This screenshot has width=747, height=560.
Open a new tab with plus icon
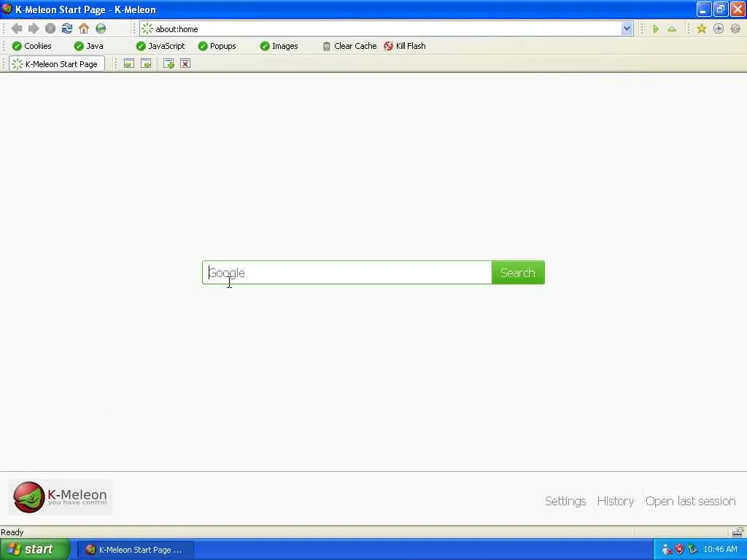point(169,63)
